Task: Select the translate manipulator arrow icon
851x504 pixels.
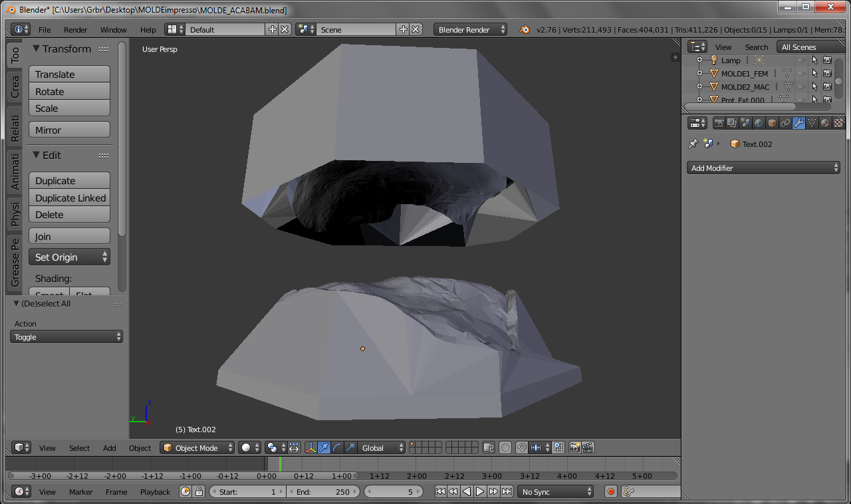Action: click(x=324, y=447)
